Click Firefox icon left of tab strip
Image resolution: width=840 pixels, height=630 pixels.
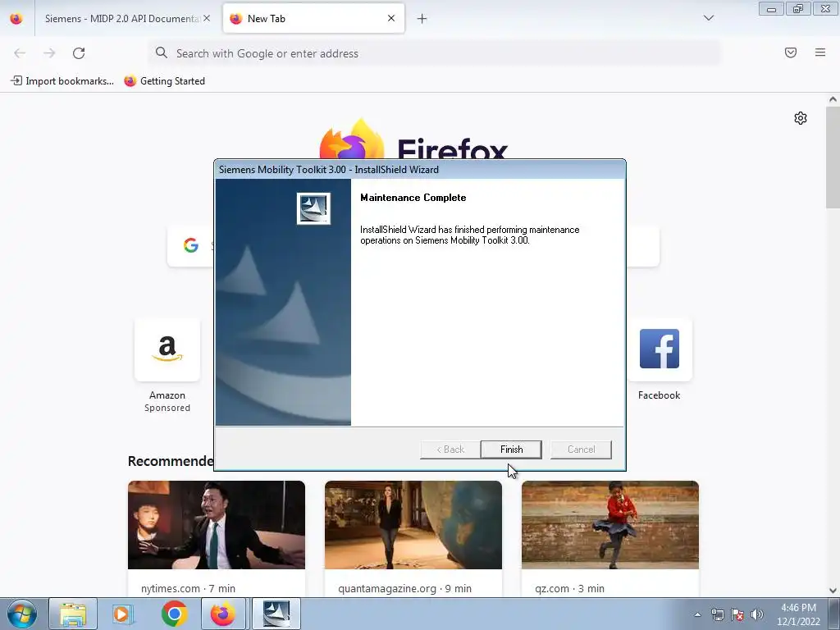click(x=16, y=19)
